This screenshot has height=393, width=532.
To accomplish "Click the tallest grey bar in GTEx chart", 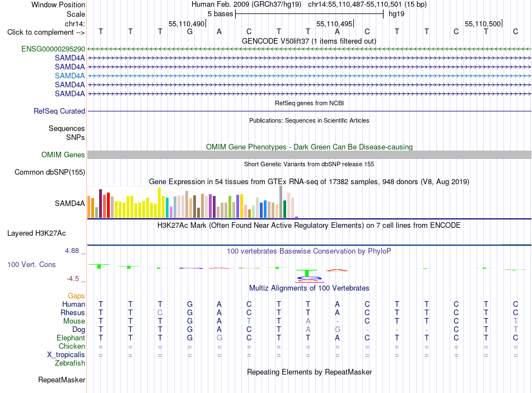I will coord(281,202).
